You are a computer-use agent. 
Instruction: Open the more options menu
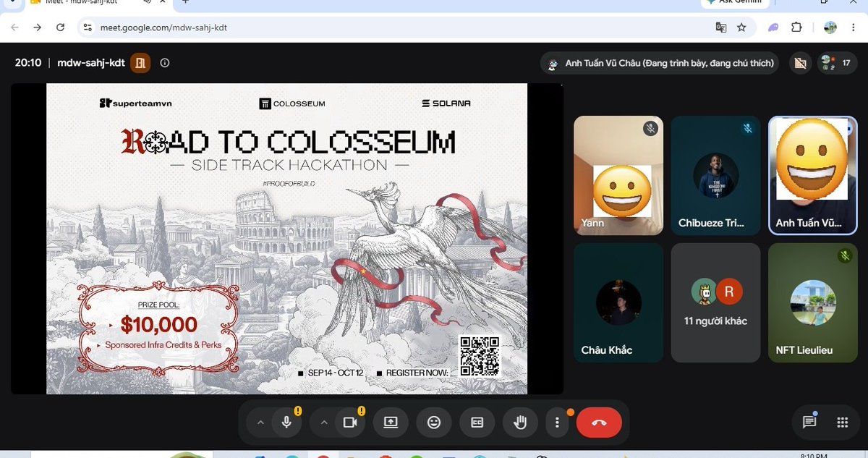557,423
